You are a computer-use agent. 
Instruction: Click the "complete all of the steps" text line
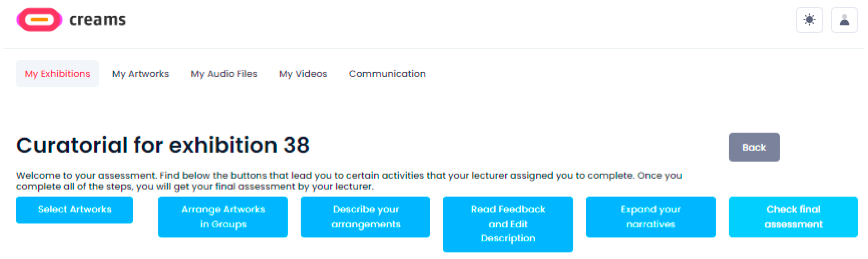click(x=74, y=186)
